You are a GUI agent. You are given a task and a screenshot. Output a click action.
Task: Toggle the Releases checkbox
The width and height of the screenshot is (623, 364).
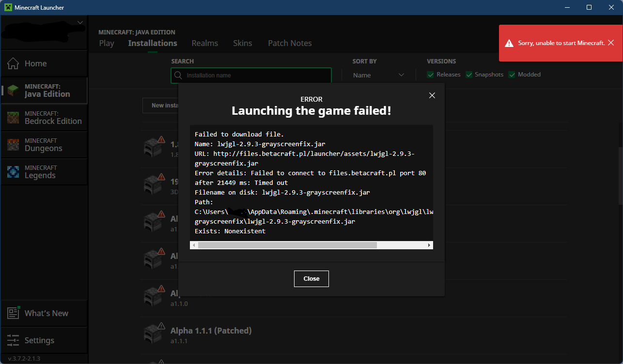430,75
